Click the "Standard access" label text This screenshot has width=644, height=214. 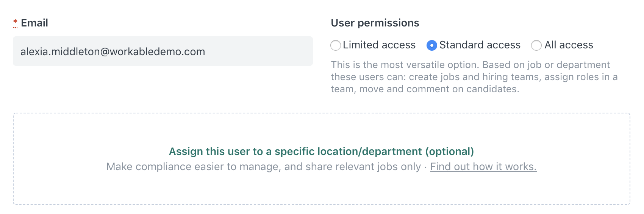[480, 45]
